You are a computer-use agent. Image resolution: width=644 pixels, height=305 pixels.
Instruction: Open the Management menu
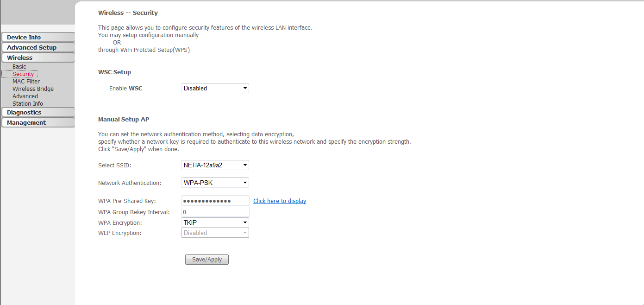(x=38, y=122)
